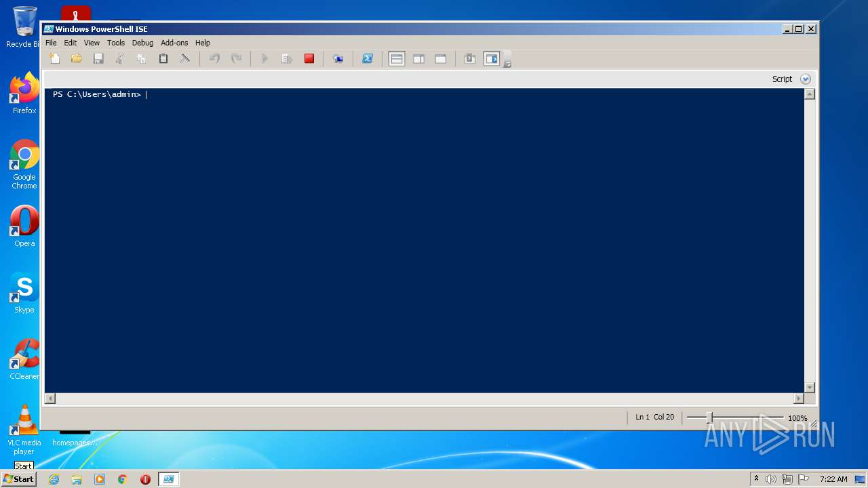
Task: Open the Add-ons menu
Action: pyautogui.click(x=174, y=43)
